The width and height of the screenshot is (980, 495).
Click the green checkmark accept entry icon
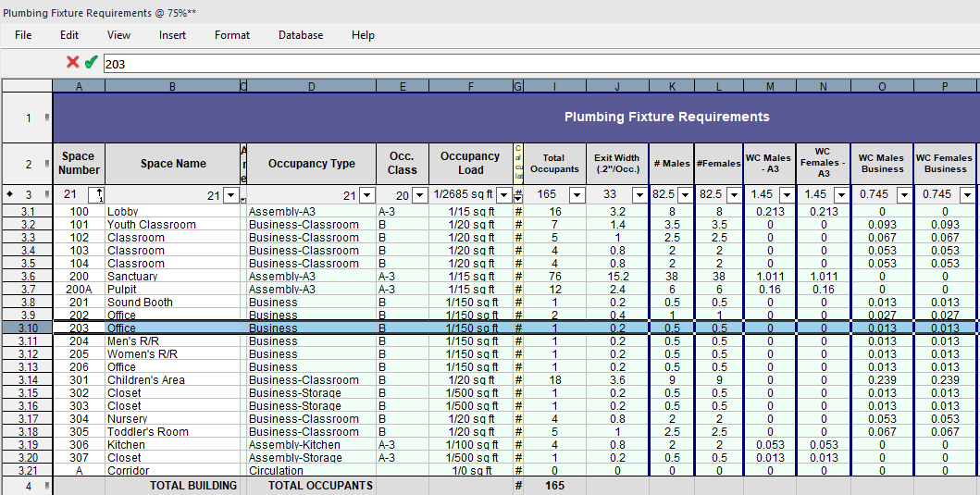pyautogui.click(x=91, y=63)
